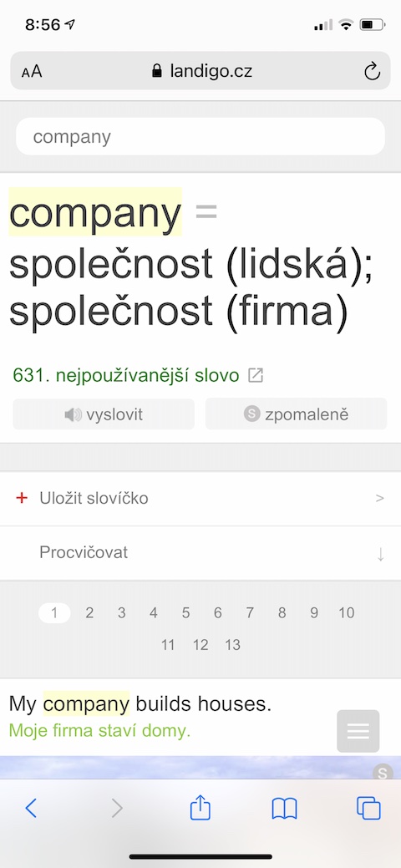Screen dimensions: 401x868
Task: Select example page 2
Action: tap(89, 613)
